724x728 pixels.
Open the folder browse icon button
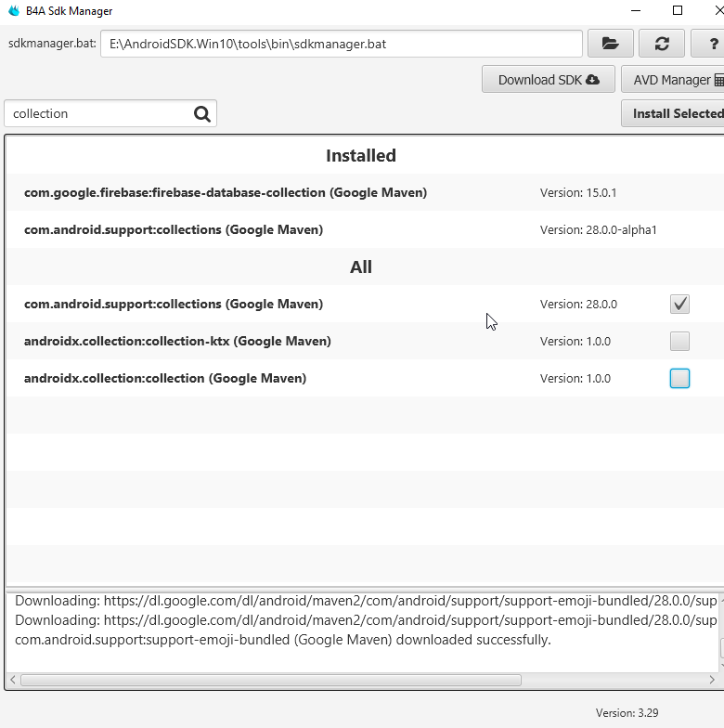click(611, 44)
